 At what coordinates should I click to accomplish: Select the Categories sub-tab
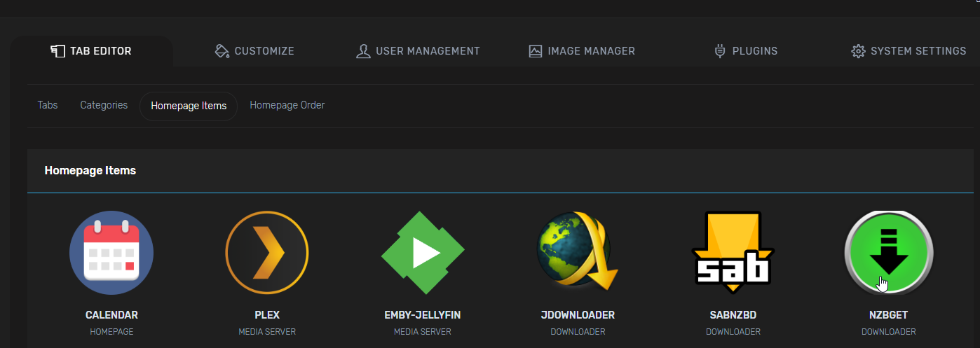pos(104,105)
